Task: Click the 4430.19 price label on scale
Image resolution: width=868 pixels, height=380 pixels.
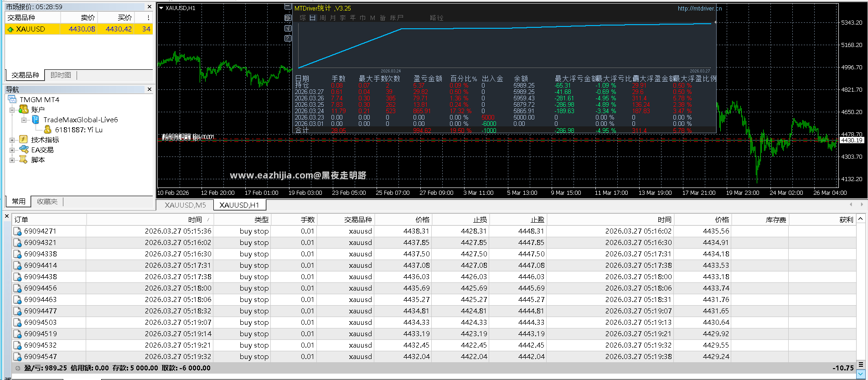Action: [852, 141]
